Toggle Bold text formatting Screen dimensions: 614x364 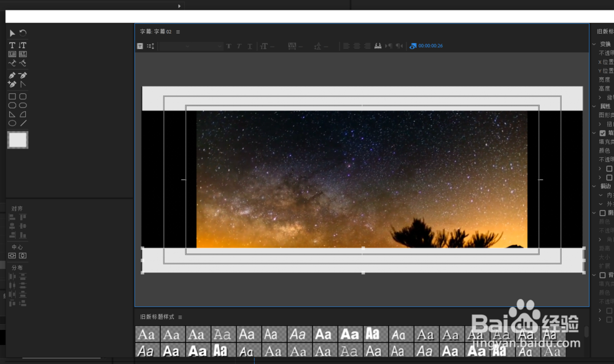228,46
